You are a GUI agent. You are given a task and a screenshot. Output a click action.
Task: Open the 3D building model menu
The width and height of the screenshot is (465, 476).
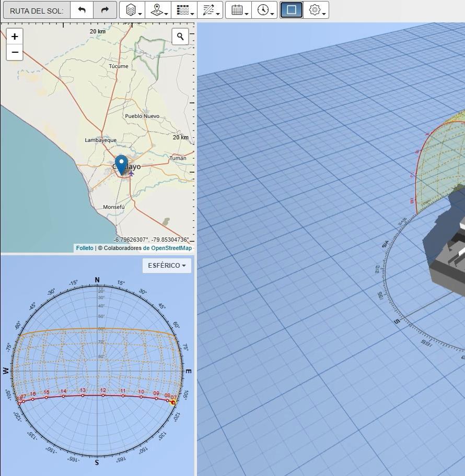[x=132, y=10]
